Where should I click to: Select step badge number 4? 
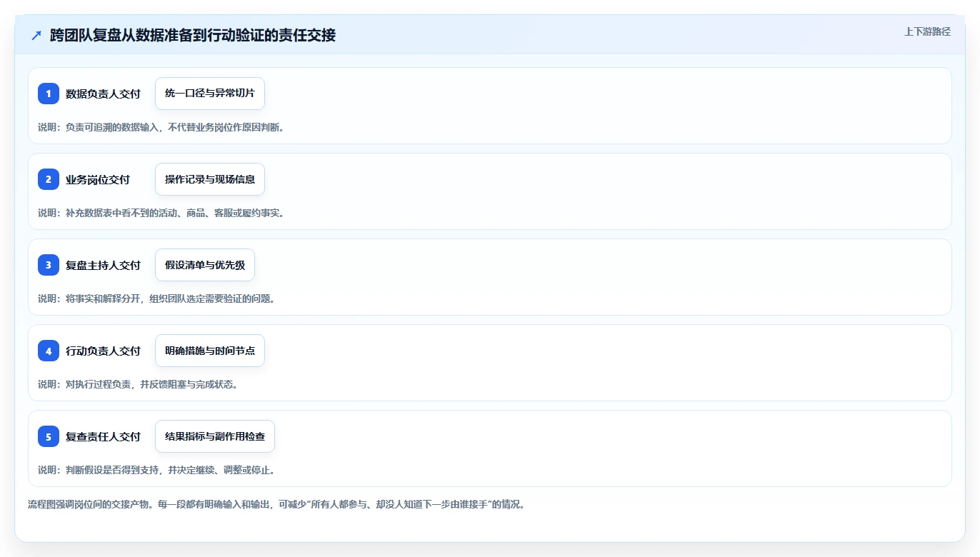click(x=49, y=351)
